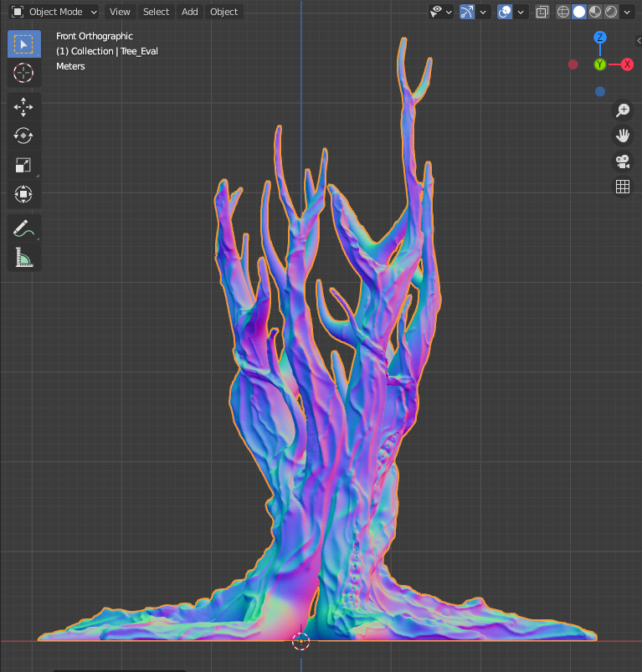The height and width of the screenshot is (672, 642).
Task: Select the Cursor tool in the toolbar
Action: click(23, 73)
